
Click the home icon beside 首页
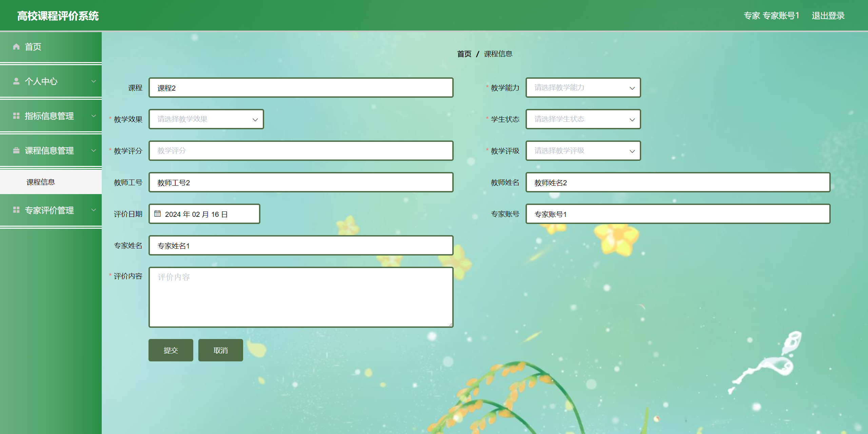tap(16, 46)
